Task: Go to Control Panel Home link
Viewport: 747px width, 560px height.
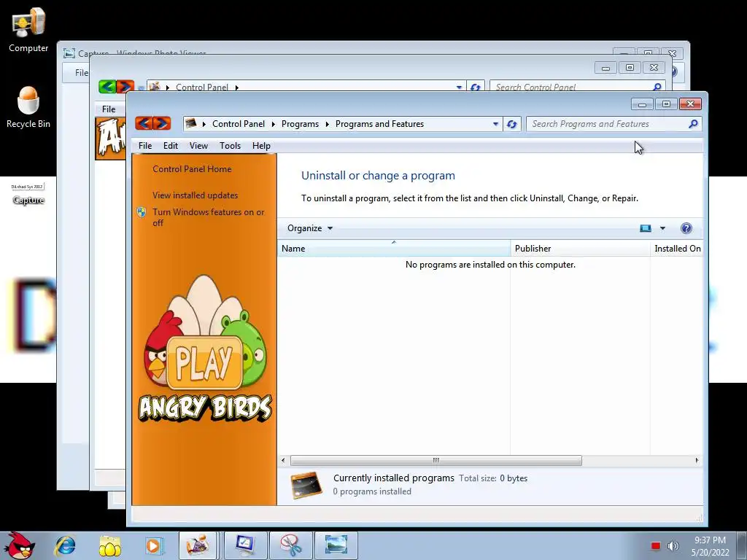Action: 192,169
